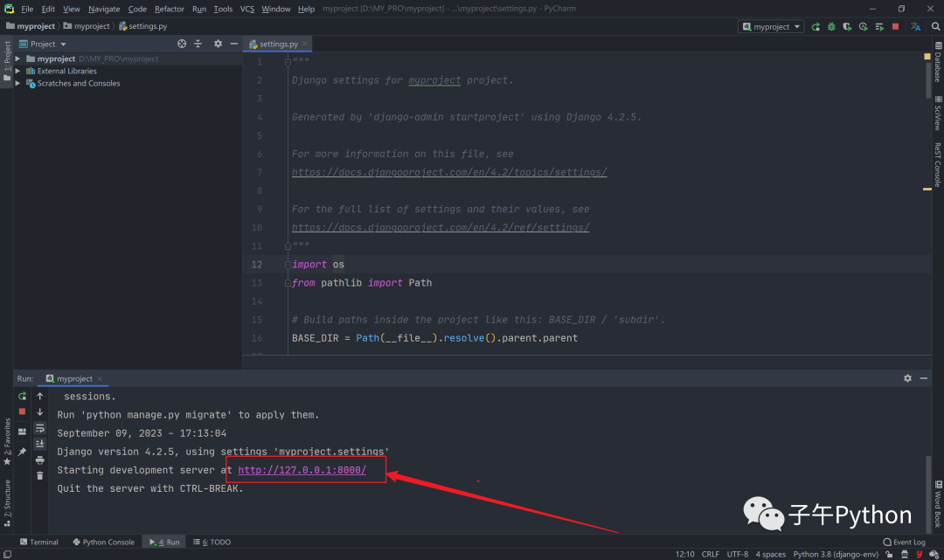Open the Python Console button
The image size is (944, 560).
(x=103, y=542)
